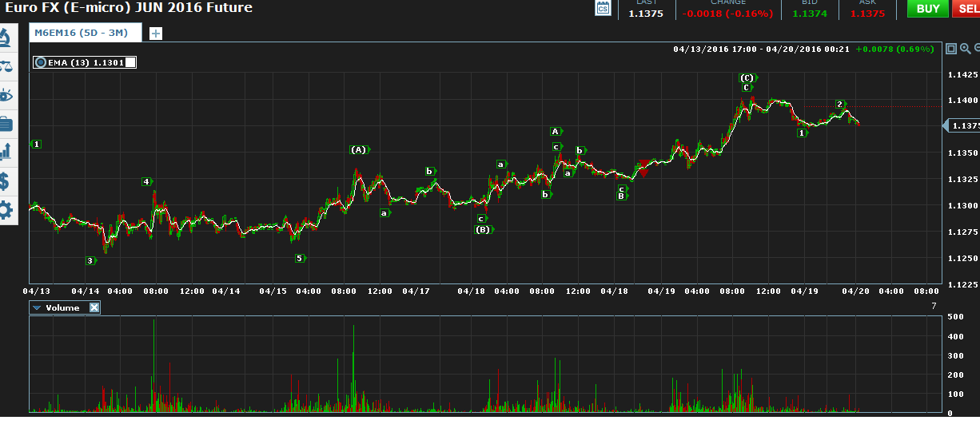Open the balance scales compare tool
This screenshot has height=436, width=980.
pos(6,66)
